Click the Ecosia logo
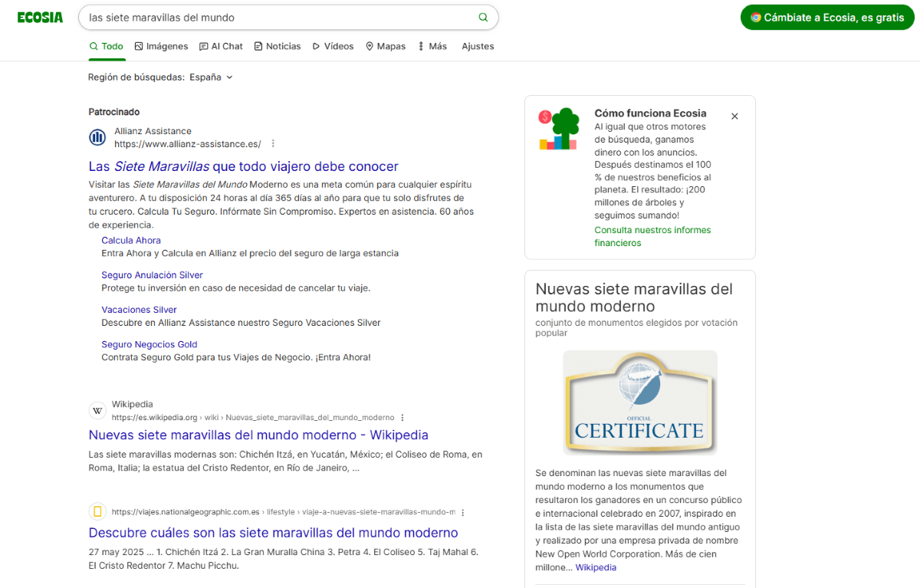 pyautogui.click(x=40, y=18)
